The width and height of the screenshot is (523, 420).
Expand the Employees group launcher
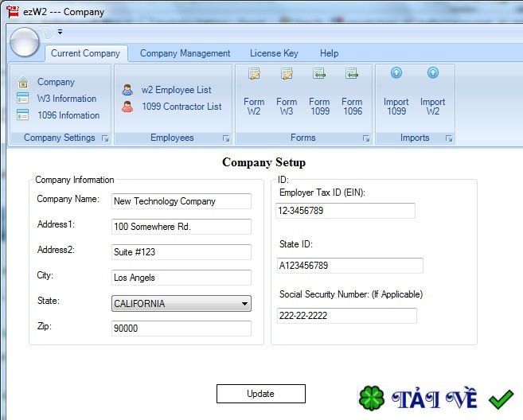[226, 138]
